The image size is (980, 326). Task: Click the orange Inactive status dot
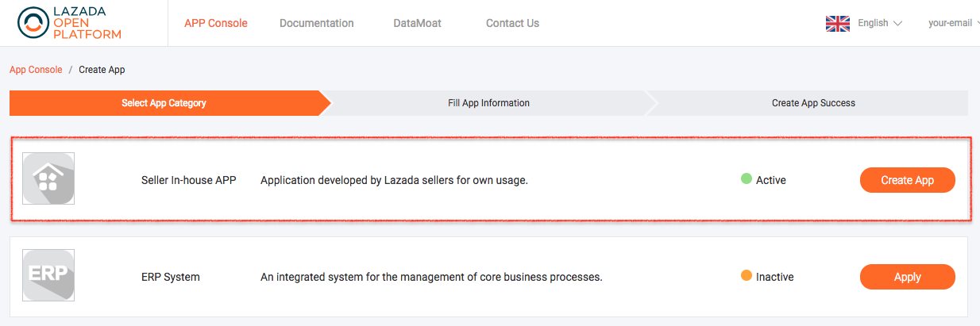747,276
